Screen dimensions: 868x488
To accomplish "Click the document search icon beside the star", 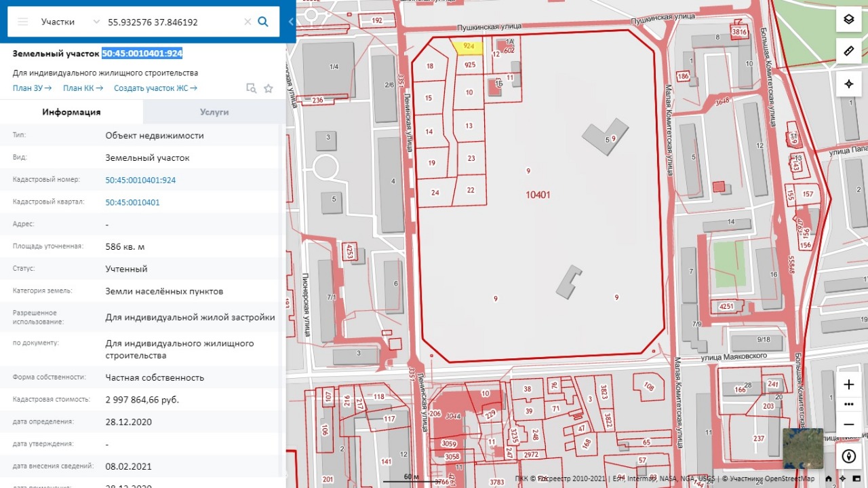I will pyautogui.click(x=251, y=88).
